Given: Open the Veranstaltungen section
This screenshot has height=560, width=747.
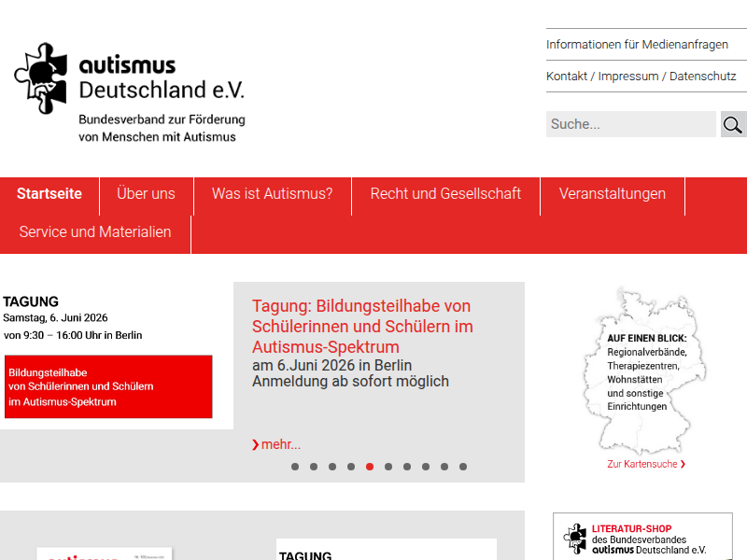Looking at the screenshot, I should tap(613, 194).
